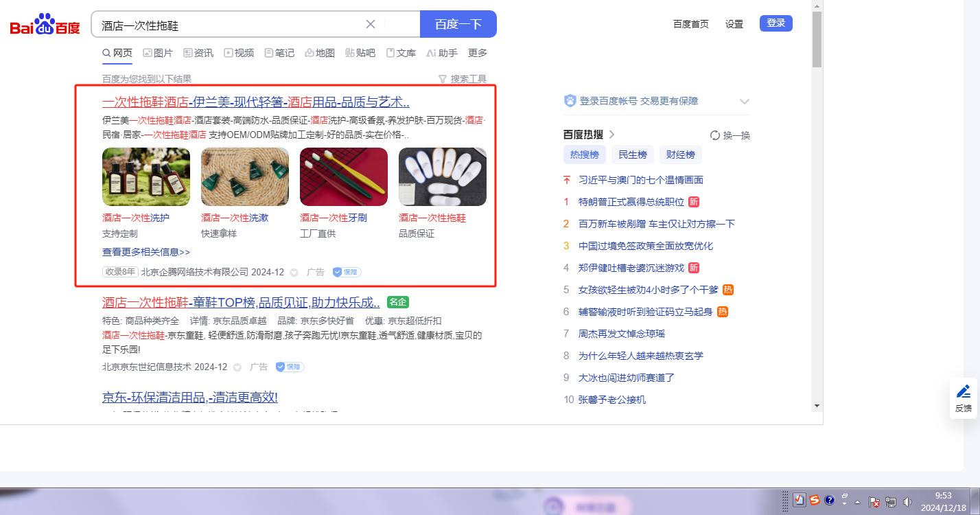Image resolution: width=980 pixels, height=515 pixels.
Task: Expand the 百度热搜 arrow
Action: coord(611,135)
